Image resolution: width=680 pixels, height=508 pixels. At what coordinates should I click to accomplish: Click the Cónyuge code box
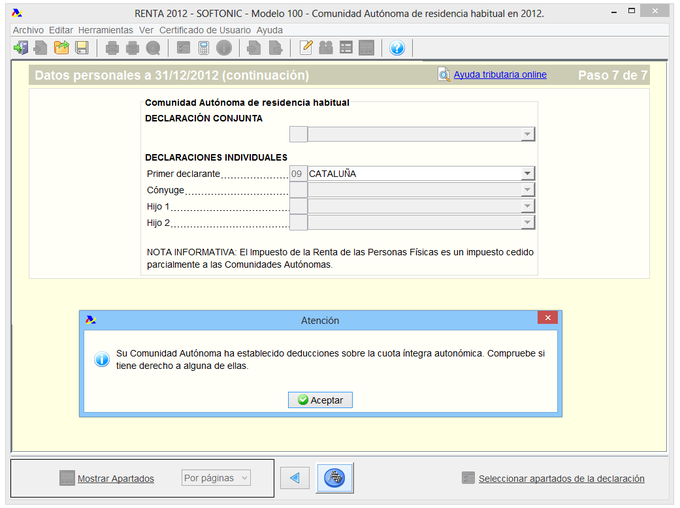[298, 190]
